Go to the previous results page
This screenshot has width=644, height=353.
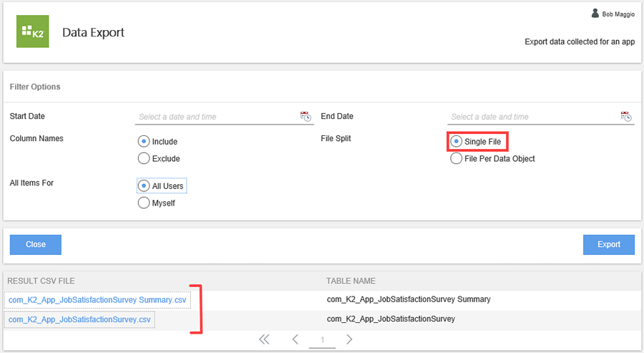click(295, 339)
